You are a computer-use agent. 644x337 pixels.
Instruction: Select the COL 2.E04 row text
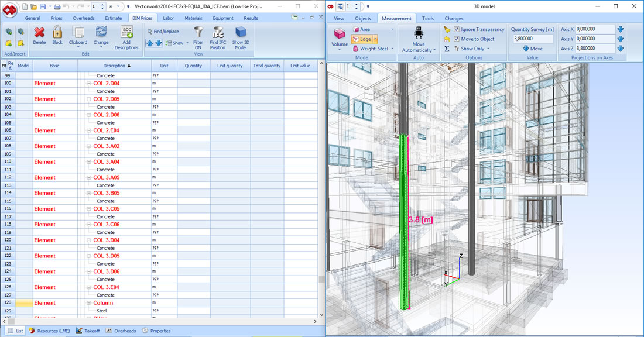click(107, 130)
